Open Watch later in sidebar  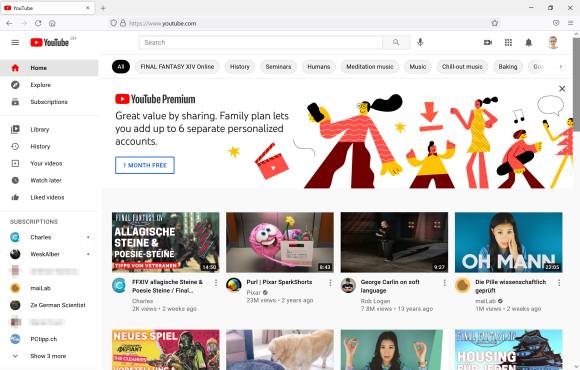(49, 181)
